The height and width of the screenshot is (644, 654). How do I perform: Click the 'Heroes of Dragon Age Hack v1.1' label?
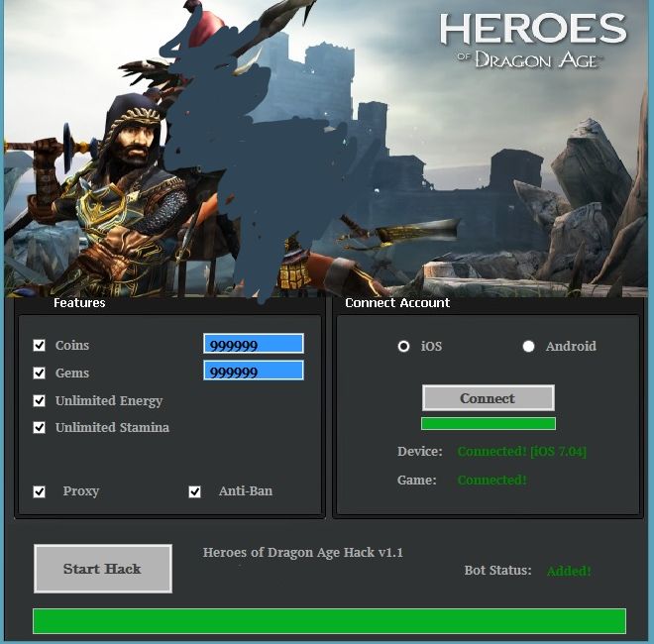[303, 553]
